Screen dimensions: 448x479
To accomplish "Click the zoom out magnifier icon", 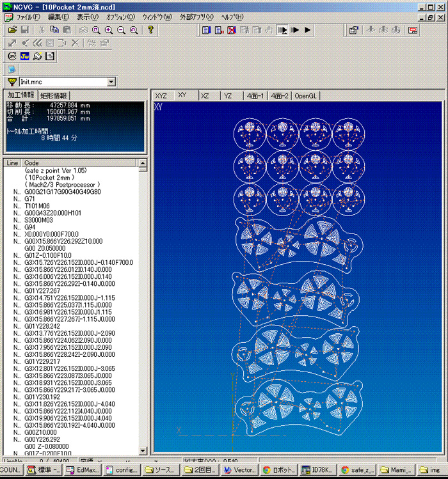I will click(121, 30).
